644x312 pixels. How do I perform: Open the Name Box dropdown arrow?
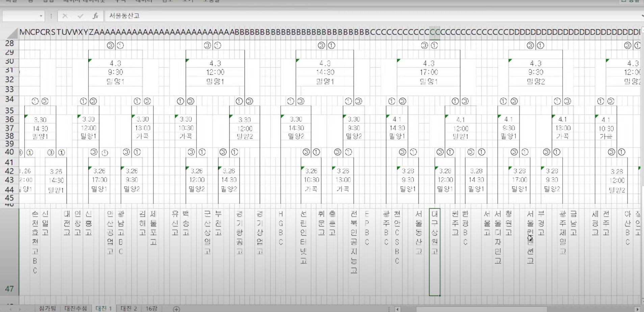(x=41, y=16)
